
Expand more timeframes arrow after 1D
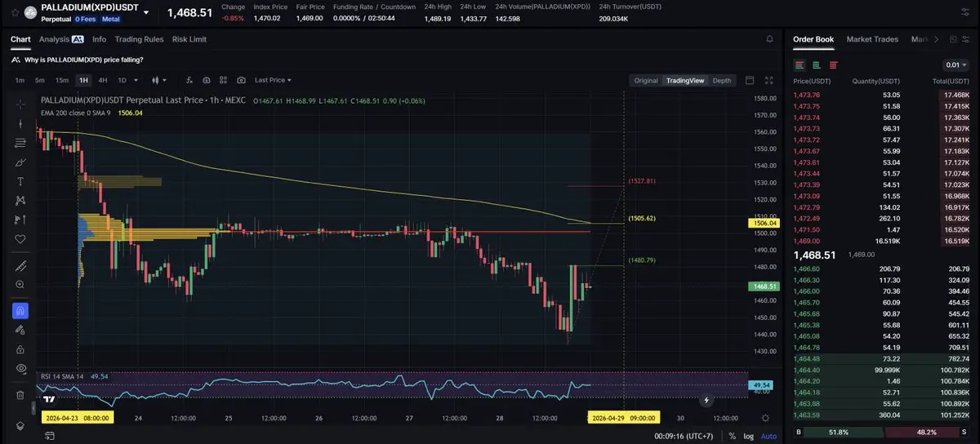[136, 80]
